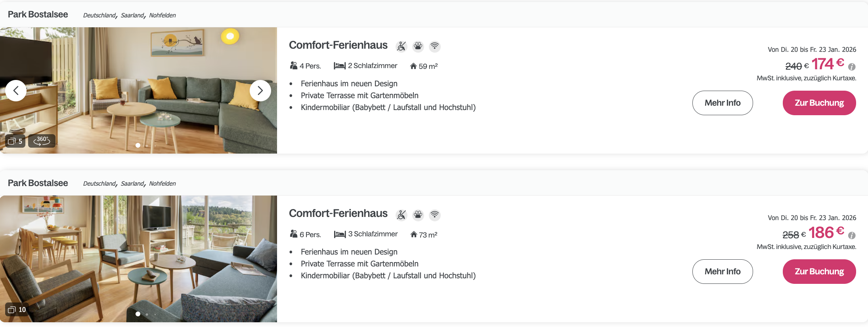Image resolution: width=868 pixels, height=327 pixels.
Task: Click Mehr Info for the 186 € house
Action: pyautogui.click(x=722, y=272)
